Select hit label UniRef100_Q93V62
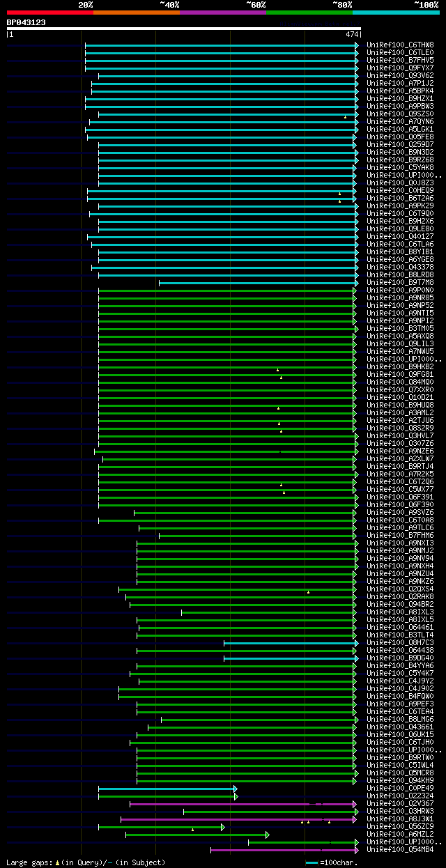Image resolution: width=446 pixels, height=868 pixels. pyautogui.click(x=400, y=75)
